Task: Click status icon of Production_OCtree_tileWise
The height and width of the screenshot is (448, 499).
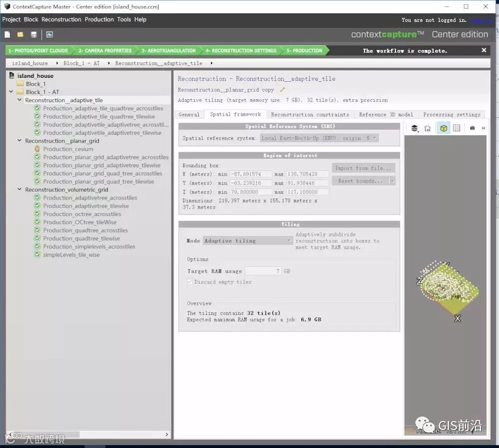Action: tap(37, 222)
